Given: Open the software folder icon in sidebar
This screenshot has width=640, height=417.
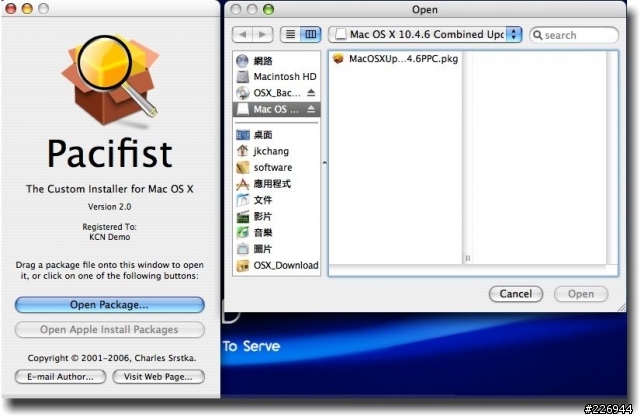Looking at the screenshot, I should (242, 167).
